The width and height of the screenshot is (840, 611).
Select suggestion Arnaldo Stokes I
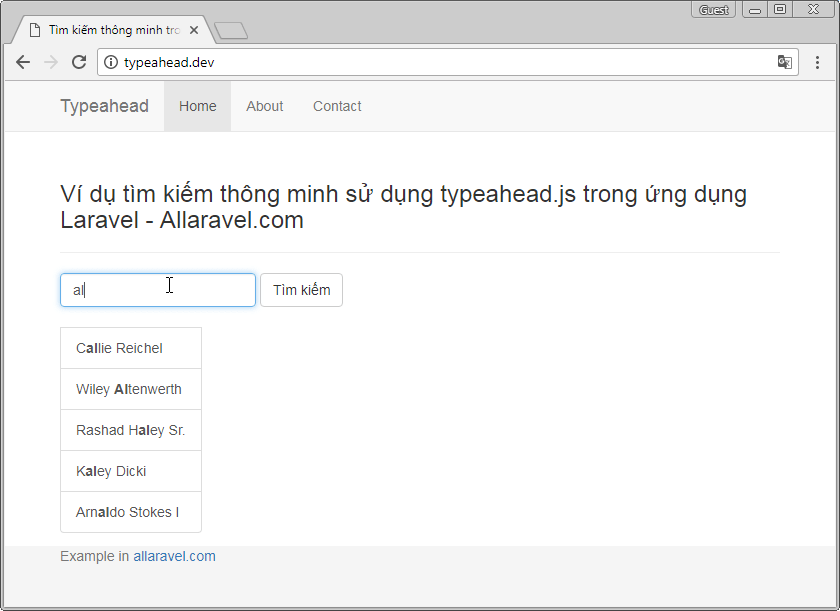pos(131,512)
